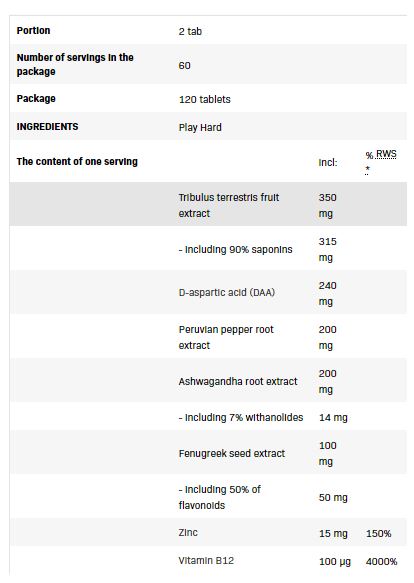This screenshot has height=583, width=414.
Task: Click the 120 tablets package value
Action: 205,99
